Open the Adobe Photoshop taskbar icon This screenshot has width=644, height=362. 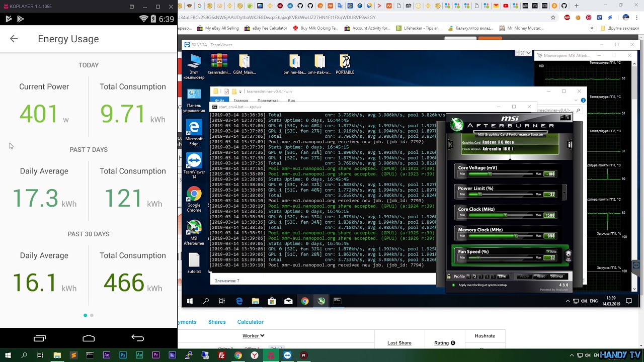coord(123,355)
